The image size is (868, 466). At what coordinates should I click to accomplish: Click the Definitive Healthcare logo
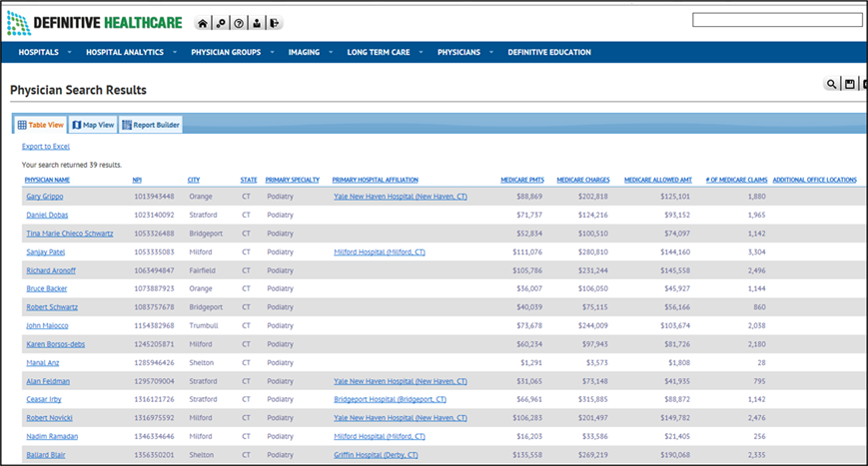[94, 23]
